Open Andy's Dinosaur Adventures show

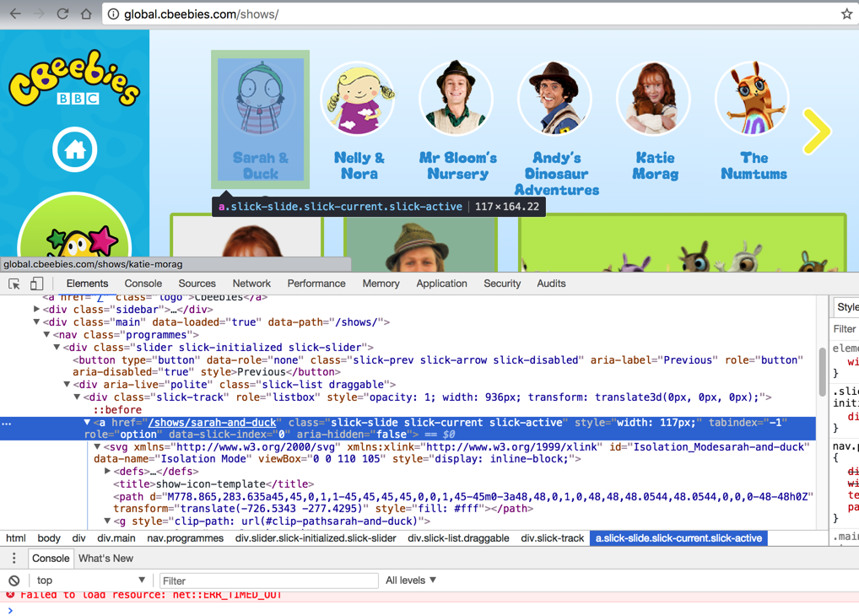point(556,129)
